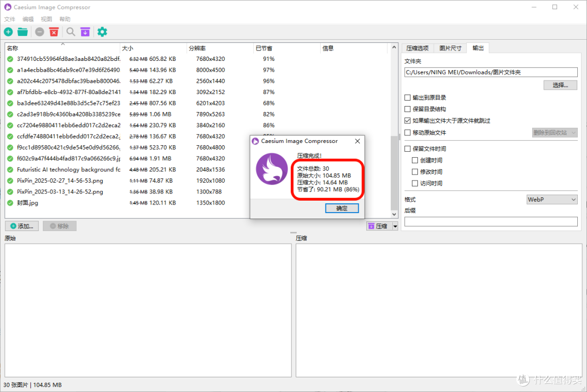Click the 8000x4500 resolution cell
Viewport: 587px width, 392px height.
tap(210, 70)
